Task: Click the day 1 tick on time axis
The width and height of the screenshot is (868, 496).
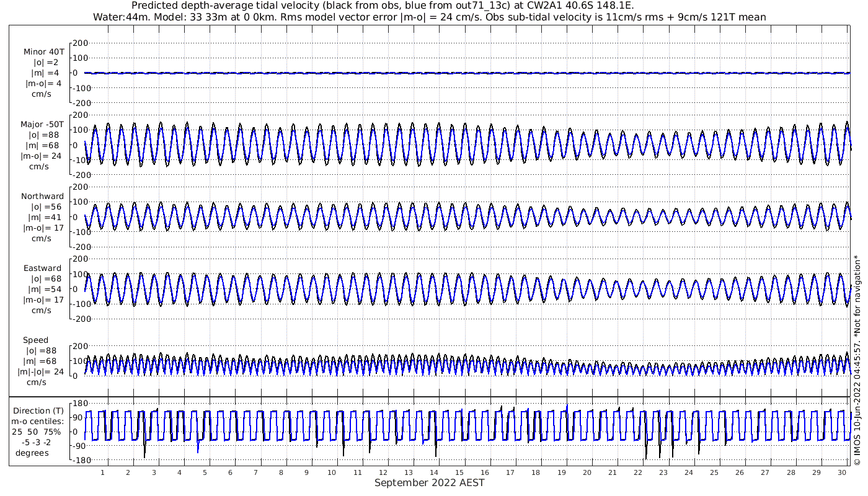Action: [103, 472]
